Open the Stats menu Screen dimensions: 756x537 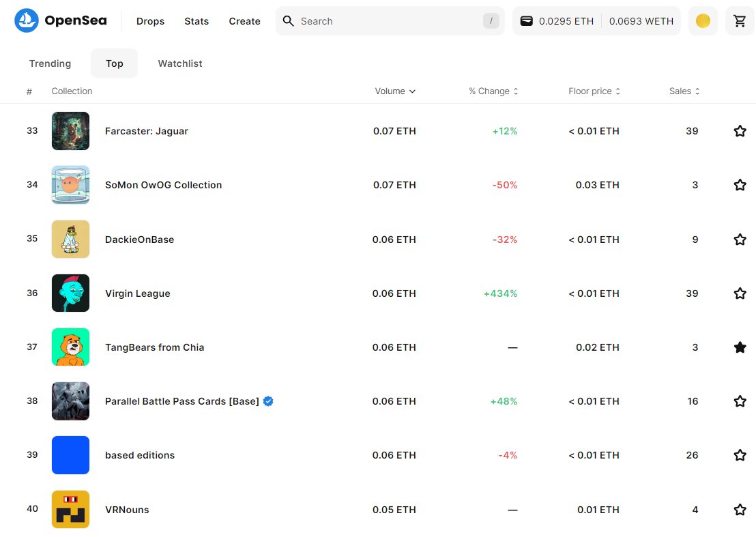pyautogui.click(x=197, y=21)
